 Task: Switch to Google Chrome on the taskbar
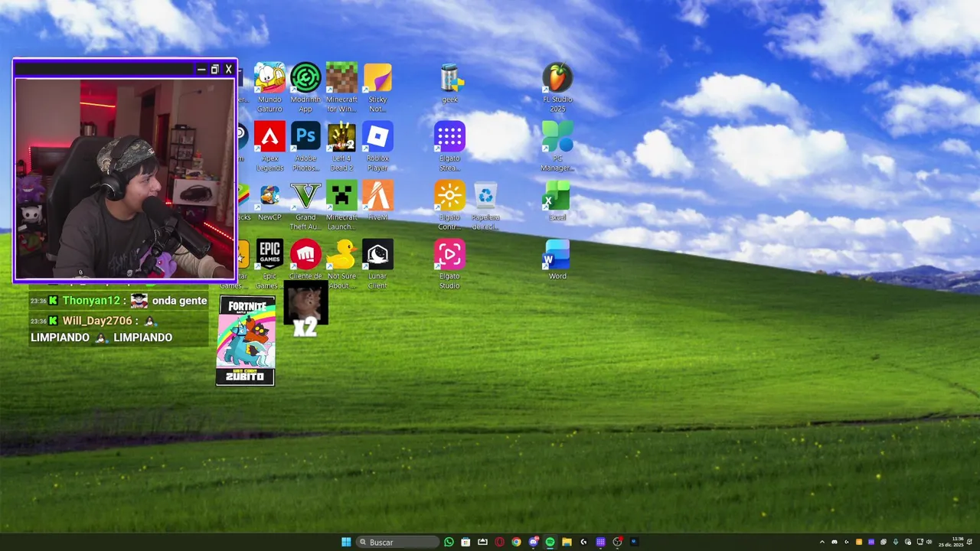pyautogui.click(x=516, y=542)
